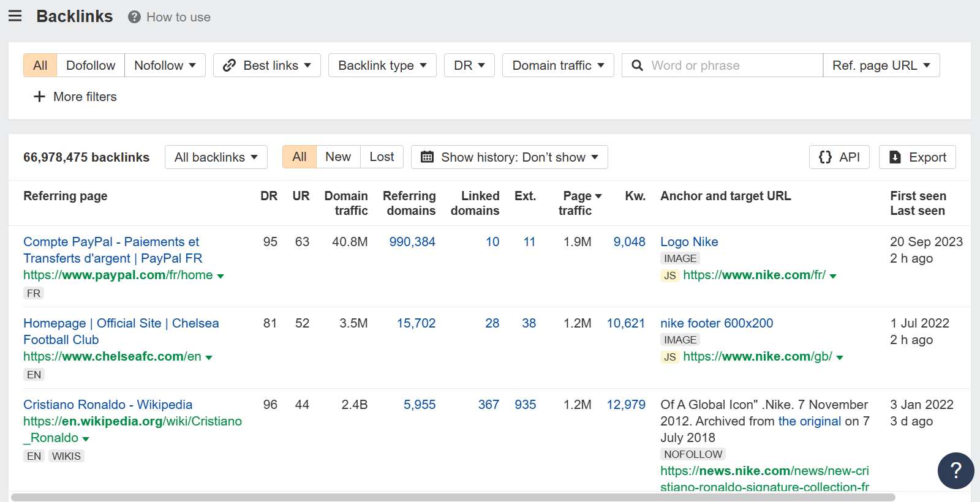Click referring domains value 990,384

tap(412, 242)
